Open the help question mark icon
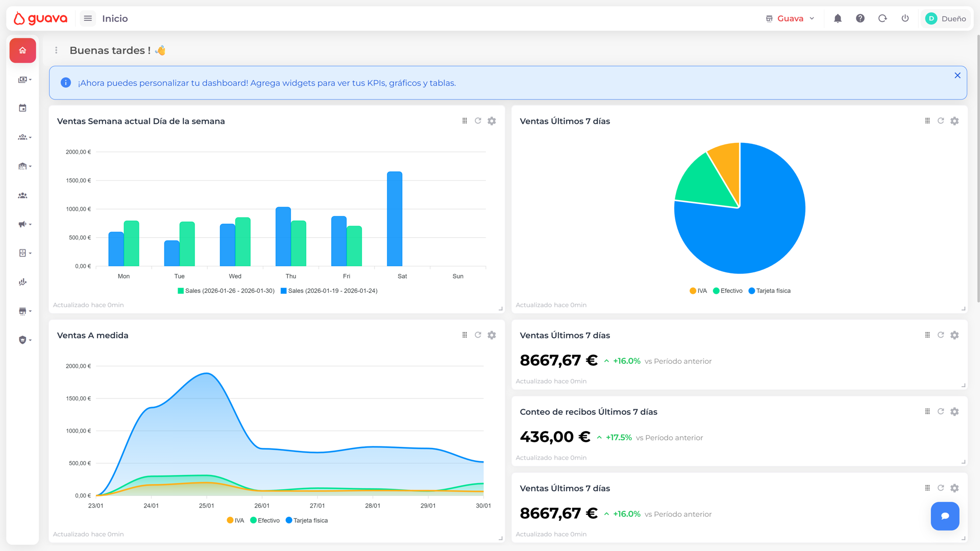The width and height of the screenshot is (980, 551). (x=860, y=19)
